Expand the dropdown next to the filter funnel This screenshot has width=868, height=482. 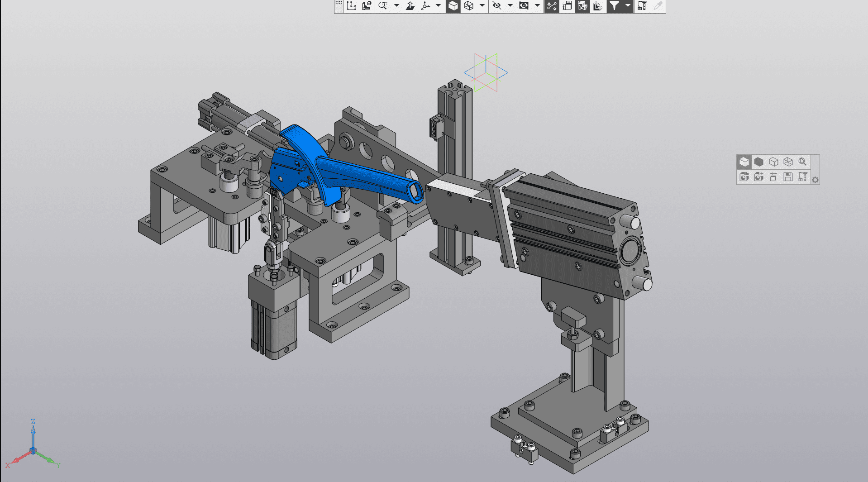(628, 6)
